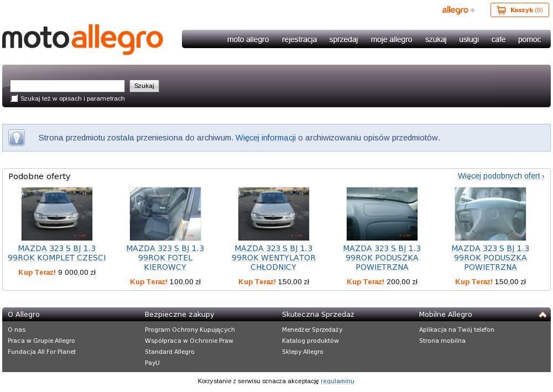The width and height of the screenshot is (553, 392).
Task: Open the moto allegro menu item
Action: pyautogui.click(x=248, y=39)
